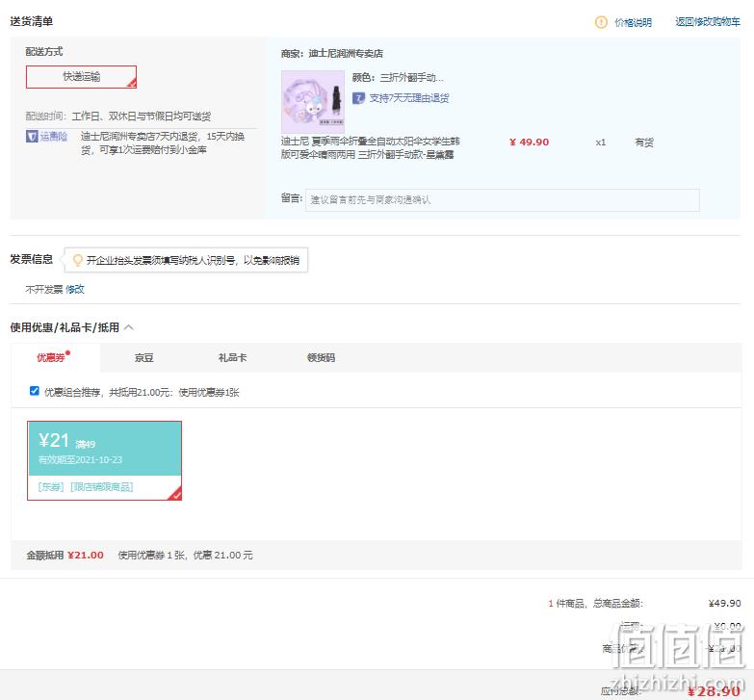Click the 价格说明 warning icon
This screenshot has width=754, height=700.
click(x=601, y=22)
